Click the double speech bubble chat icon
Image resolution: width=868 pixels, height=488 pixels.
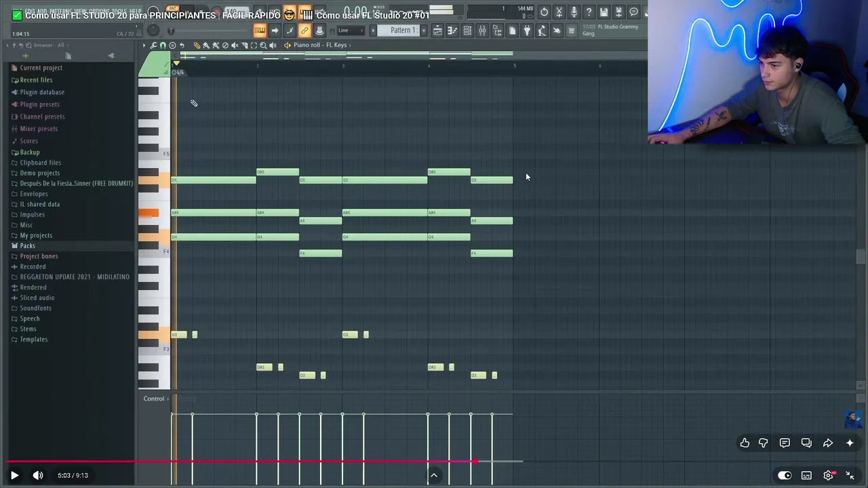(x=806, y=443)
